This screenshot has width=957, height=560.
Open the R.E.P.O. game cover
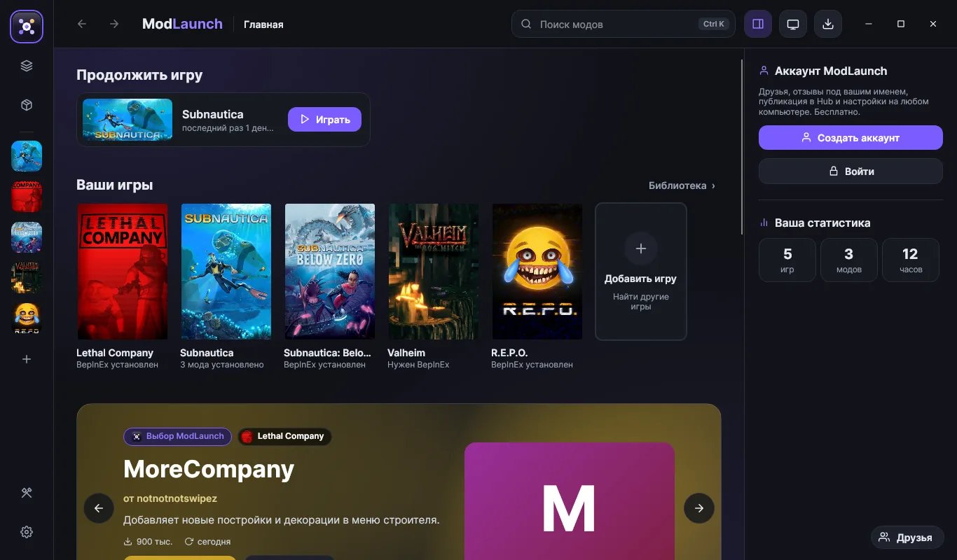(537, 272)
